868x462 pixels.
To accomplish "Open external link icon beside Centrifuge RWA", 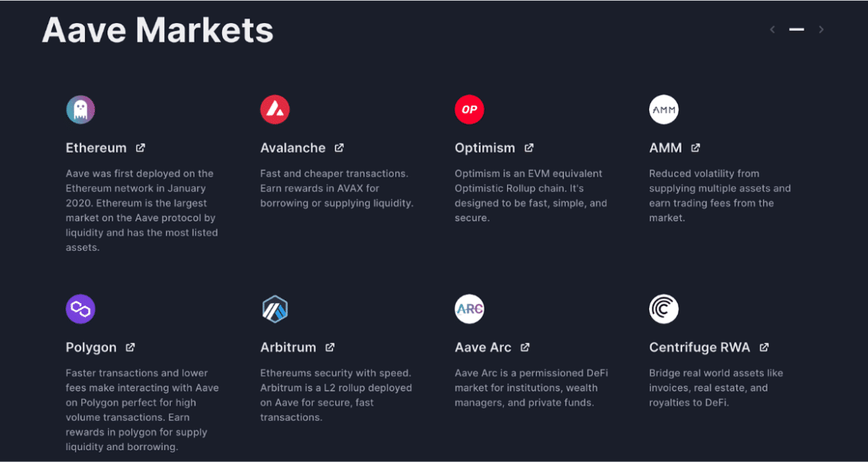I will [x=764, y=347].
